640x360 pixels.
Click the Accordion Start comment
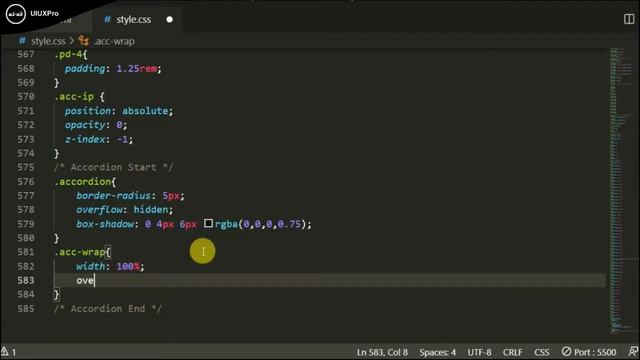point(113,167)
